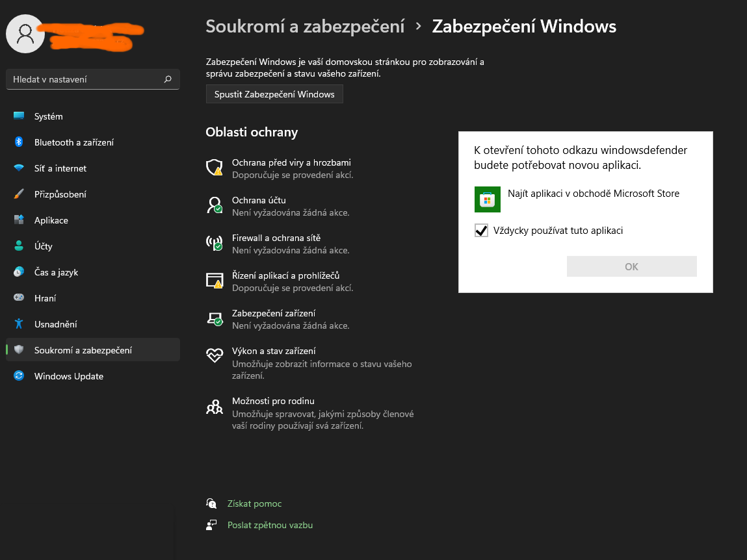Click the Firewall a ochrana sítě icon
Viewport: 747px width, 560px height.
coord(214,243)
